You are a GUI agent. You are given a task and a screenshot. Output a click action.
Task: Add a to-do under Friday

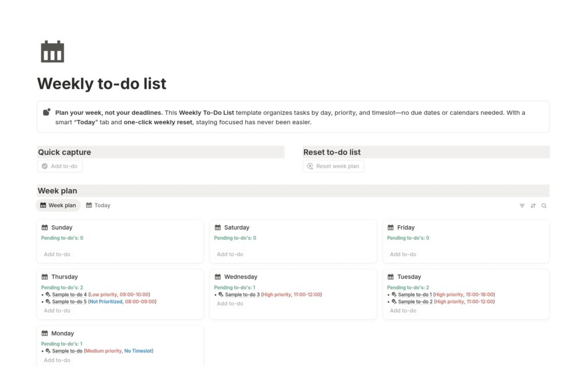pyautogui.click(x=403, y=254)
